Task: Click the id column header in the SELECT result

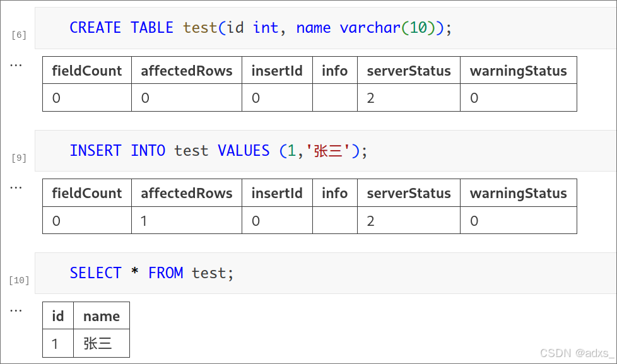Action: pos(57,315)
